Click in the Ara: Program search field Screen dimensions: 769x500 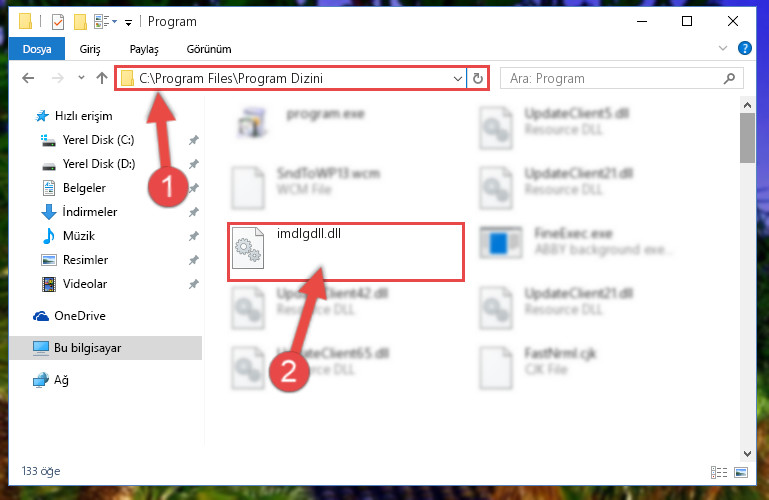611,78
